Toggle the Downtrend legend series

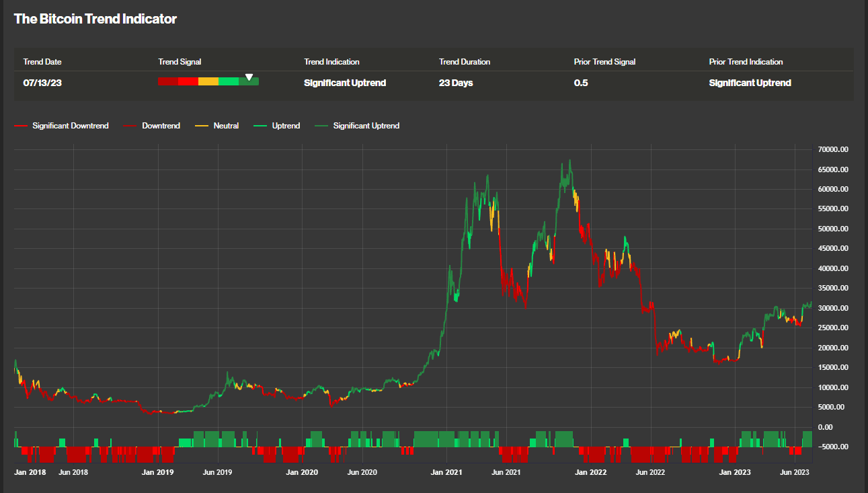(x=152, y=126)
